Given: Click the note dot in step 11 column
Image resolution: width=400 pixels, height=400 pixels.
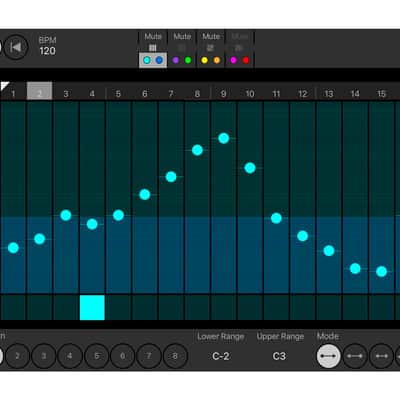Looking at the screenshot, I should [276, 218].
